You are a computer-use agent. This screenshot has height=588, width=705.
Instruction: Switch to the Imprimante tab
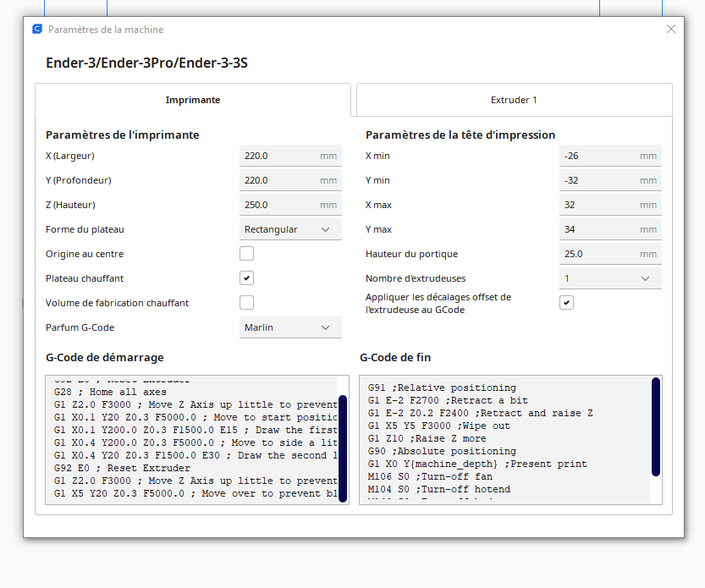[193, 100]
